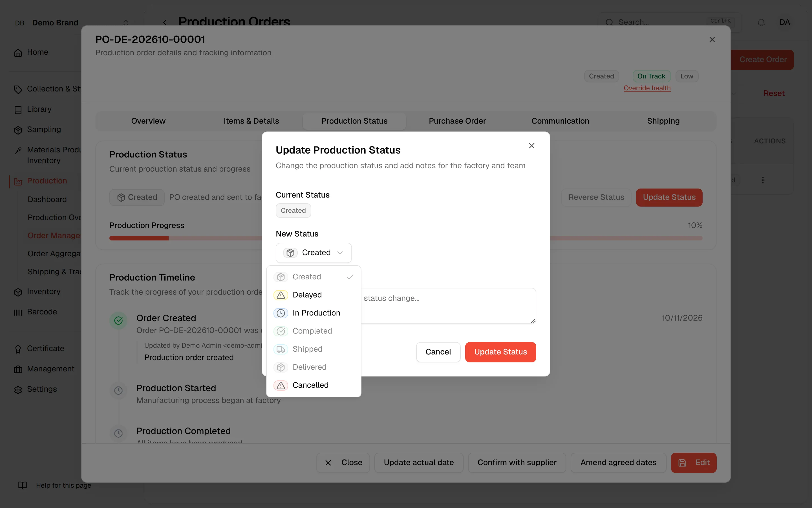The image size is (812, 508).
Task: Click the Close button in footer
Action: point(343,463)
